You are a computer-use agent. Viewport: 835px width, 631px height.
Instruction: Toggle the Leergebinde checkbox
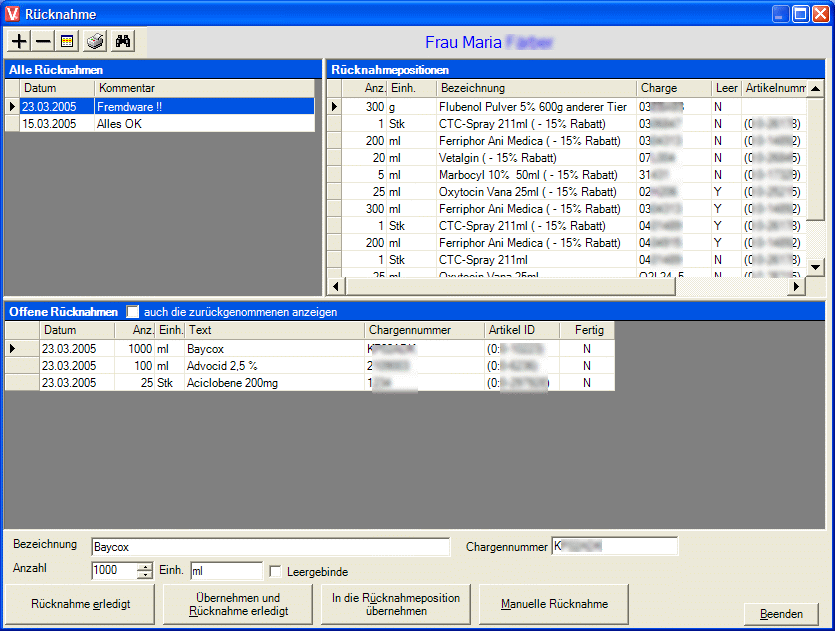[275, 571]
